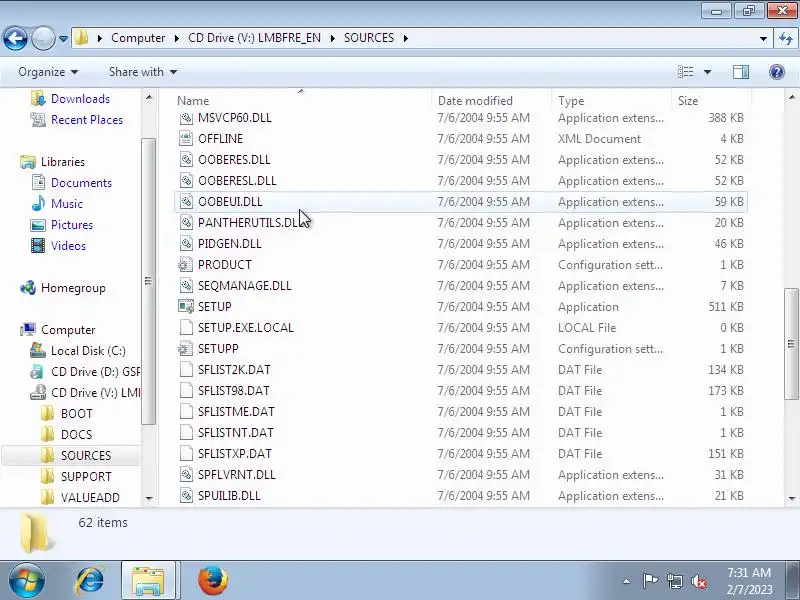The height and width of the screenshot is (600, 800).
Task: Select the SETUPP configuration settings icon
Action: [x=185, y=348]
